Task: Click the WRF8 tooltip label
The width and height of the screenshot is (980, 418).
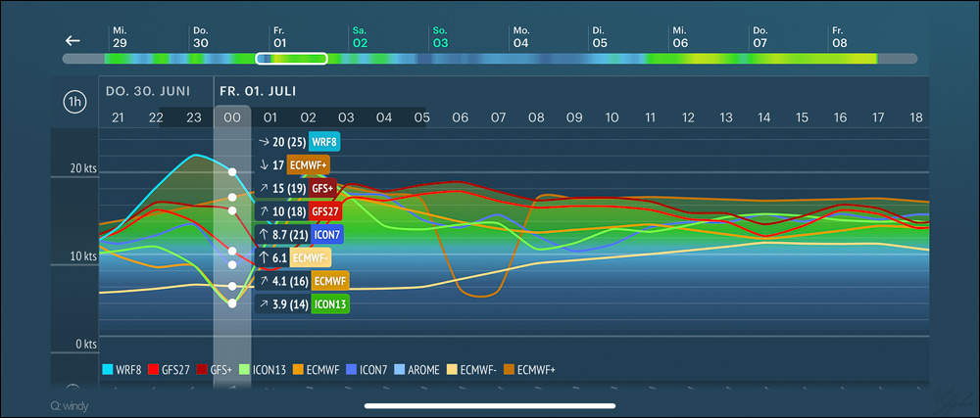Action: click(324, 142)
